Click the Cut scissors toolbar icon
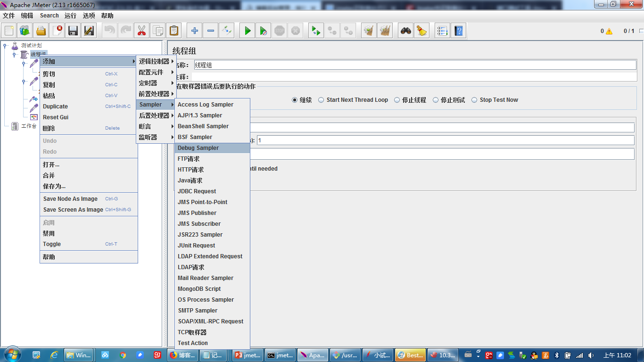644x362 pixels. click(x=141, y=31)
